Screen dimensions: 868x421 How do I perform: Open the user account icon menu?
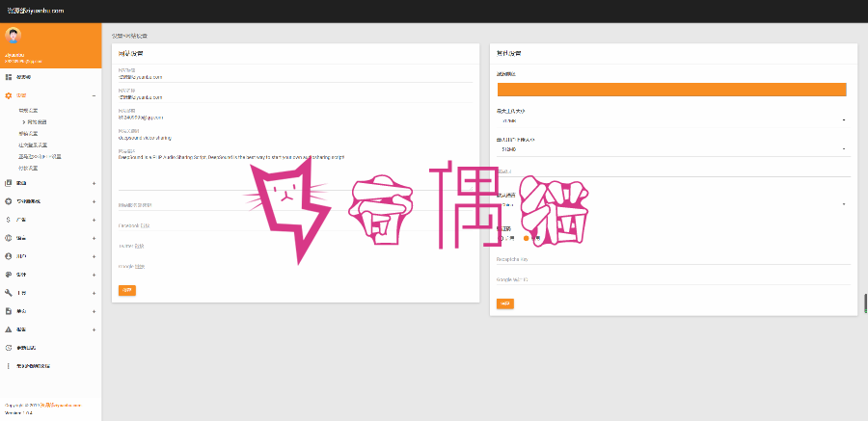9,256
